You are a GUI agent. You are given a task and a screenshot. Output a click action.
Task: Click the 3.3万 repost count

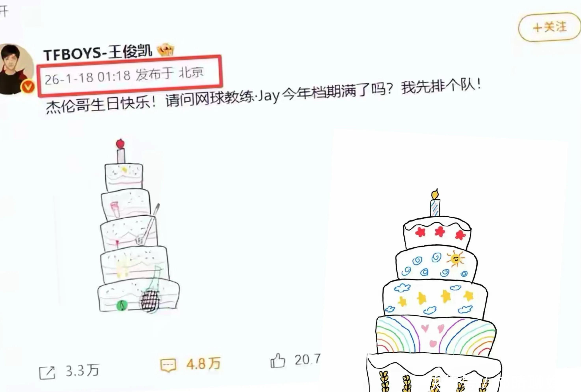(x=83, y=370)
